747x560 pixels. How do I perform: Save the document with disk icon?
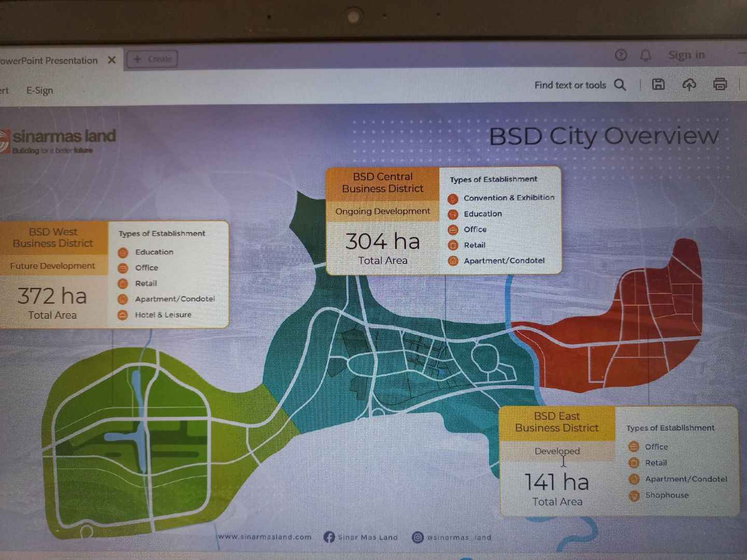click(x=658, y=85)
